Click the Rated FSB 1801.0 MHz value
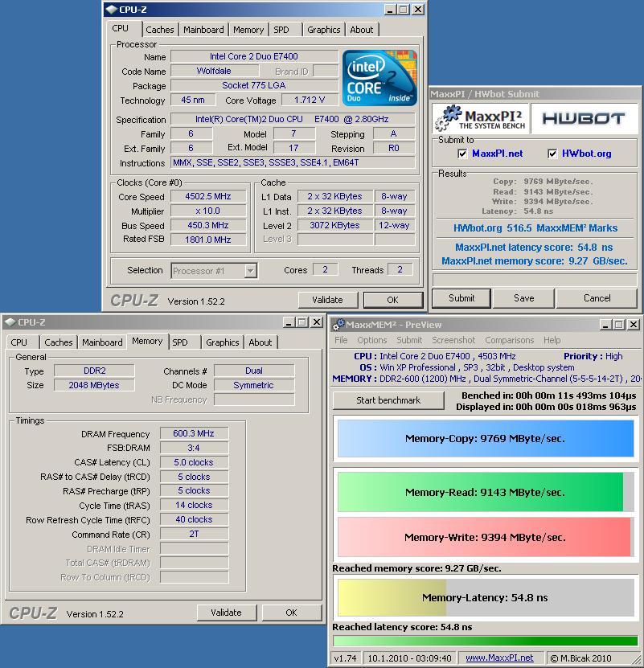Screen dimensions: 644x668 pos(208,240)
